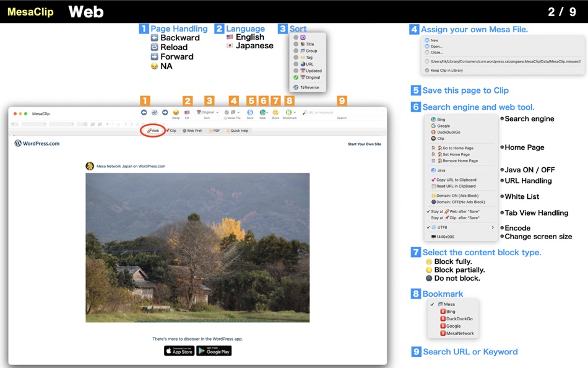Select the MesaClip.mesaexif file path entry
The height and width of the screenshot is (368, 588).
tap(503, 61)
